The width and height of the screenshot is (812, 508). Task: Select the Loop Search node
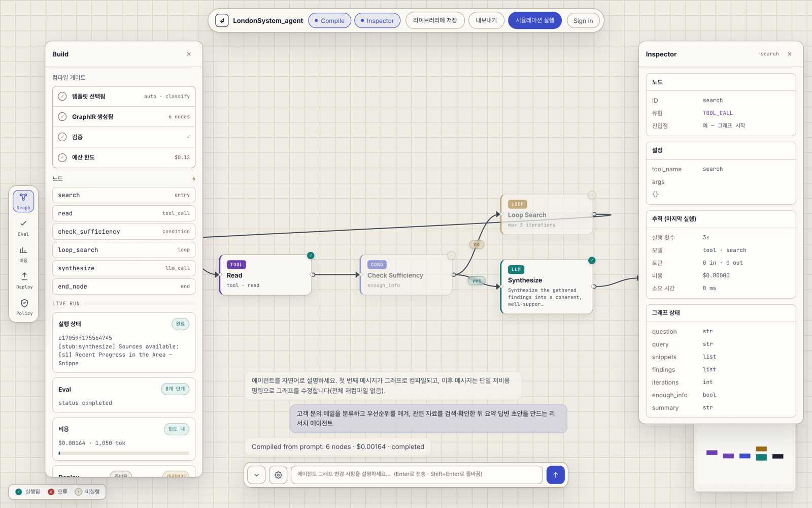click(547, 214)
